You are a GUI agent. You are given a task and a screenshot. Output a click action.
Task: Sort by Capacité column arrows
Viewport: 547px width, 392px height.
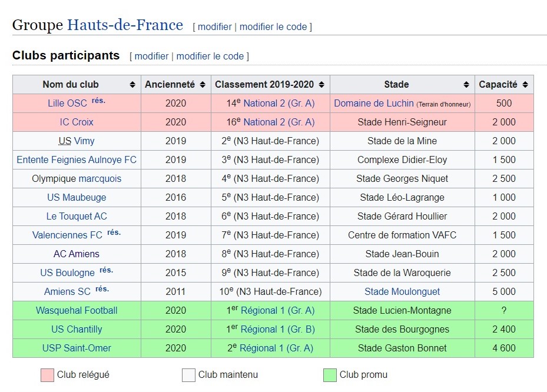[525, 85]
